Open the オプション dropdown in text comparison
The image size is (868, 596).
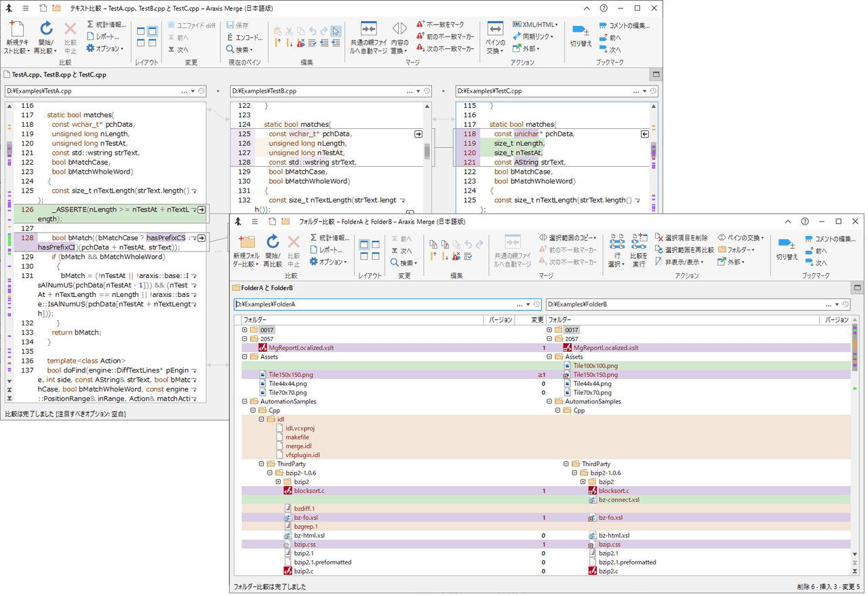coord(105,49)
